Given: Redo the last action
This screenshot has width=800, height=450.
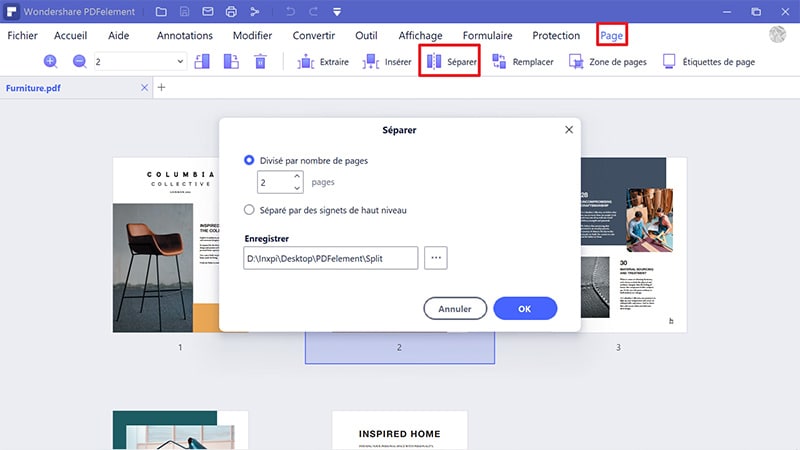Looking at the screenshot, I should (313, 11).
